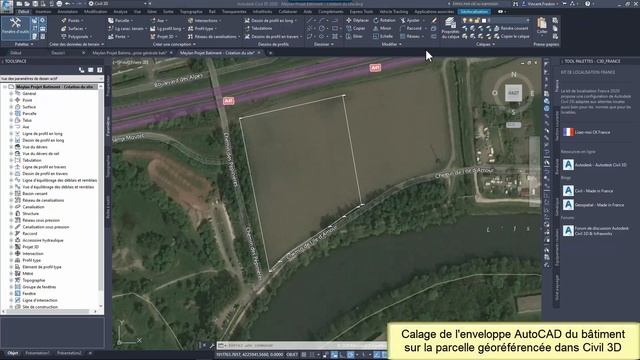The image size is (640, 360).
Task: Click the Tabulations tool
Action: 259,29
